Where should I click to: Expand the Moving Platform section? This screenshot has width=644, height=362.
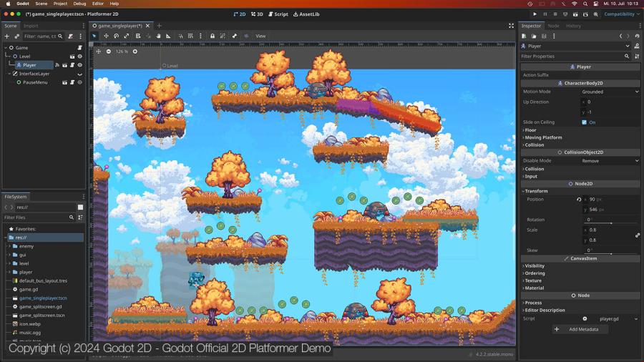click(x=543, y=137)
